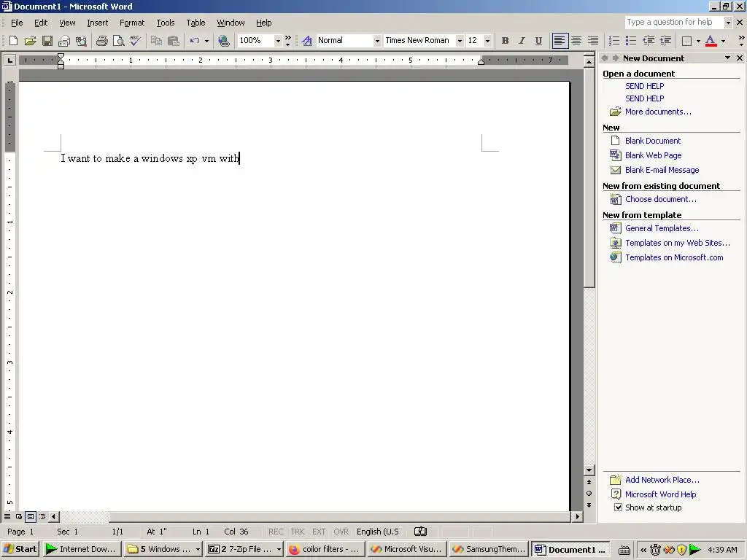The height and width of the screenshot is (560, 747).
Task: Open the font color dropdown arrow
Action: click(723, 41)
